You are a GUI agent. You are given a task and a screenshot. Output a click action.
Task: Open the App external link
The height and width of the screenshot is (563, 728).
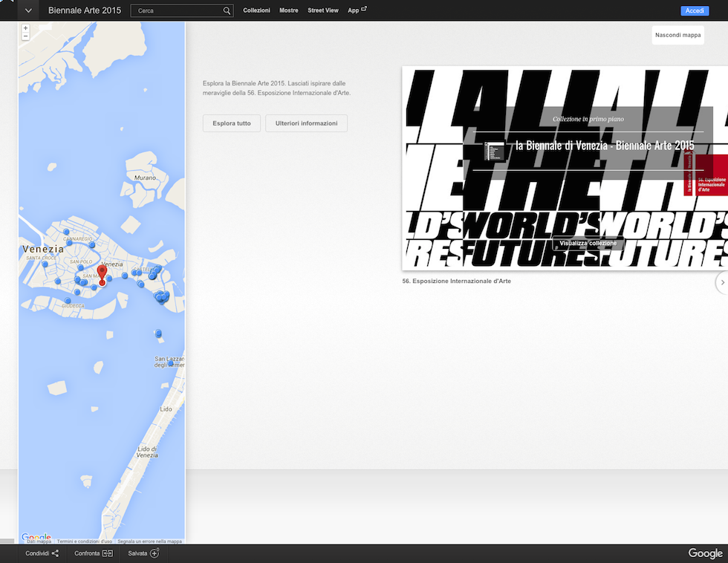(x=357, y=10)
